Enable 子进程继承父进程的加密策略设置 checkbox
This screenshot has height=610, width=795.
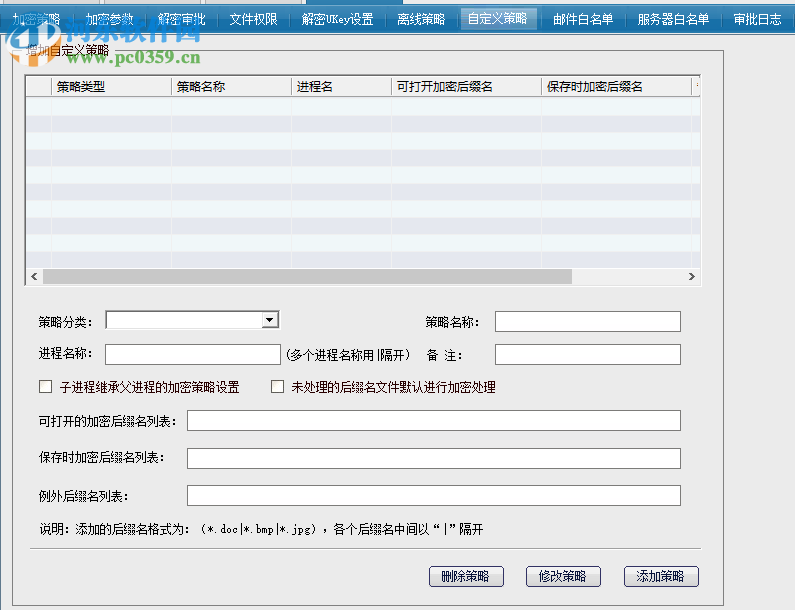point(46,387)
